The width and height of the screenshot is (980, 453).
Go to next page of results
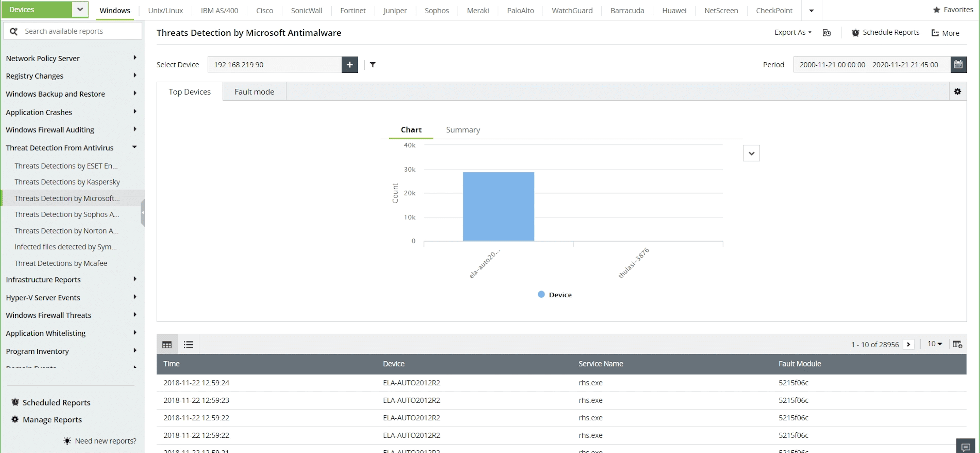pos(909,344)
